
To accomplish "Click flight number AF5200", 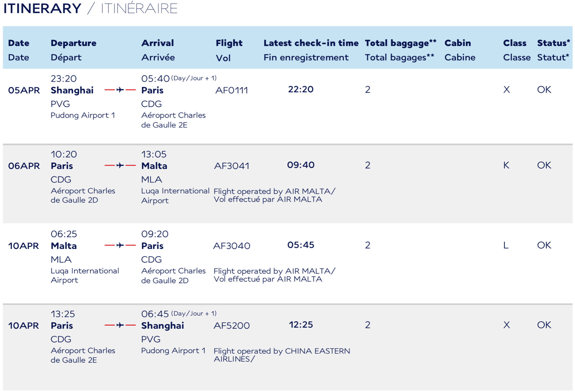I will [232, 326].
